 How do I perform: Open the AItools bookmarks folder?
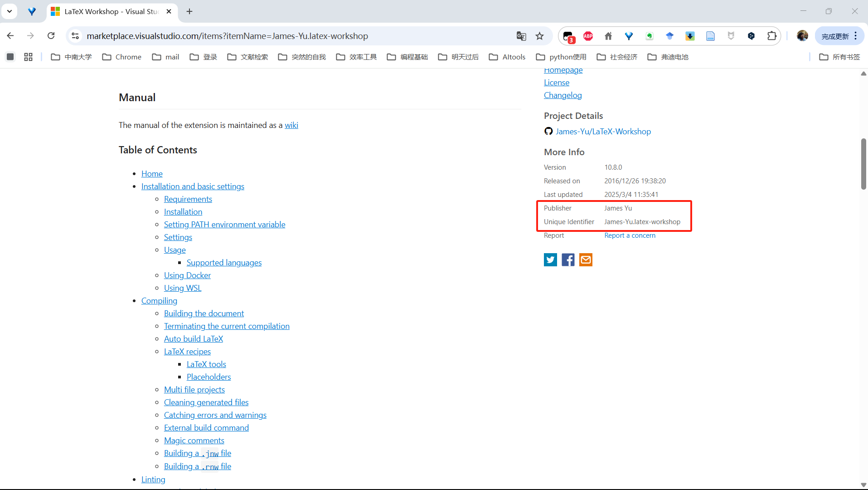507,57
